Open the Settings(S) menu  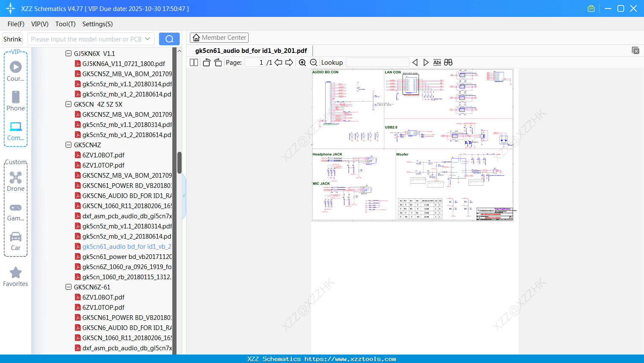(x=97, y=24)
